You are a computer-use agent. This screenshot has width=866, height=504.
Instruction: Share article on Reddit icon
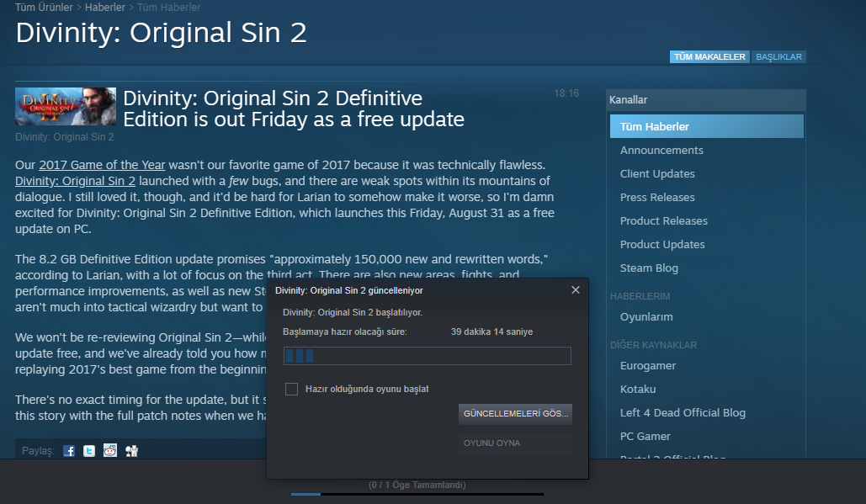tap(110, 450)
